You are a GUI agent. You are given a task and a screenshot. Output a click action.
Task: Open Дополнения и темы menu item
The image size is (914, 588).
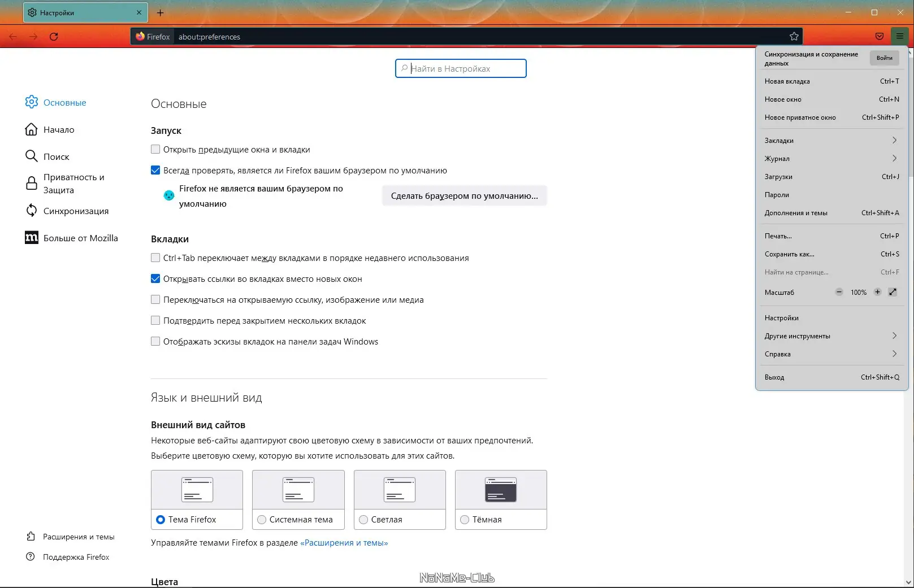click(831, 213)
